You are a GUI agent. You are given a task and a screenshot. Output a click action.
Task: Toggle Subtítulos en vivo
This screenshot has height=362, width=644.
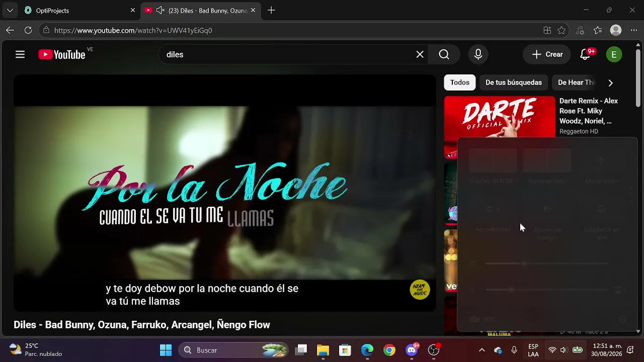point(601,209)
